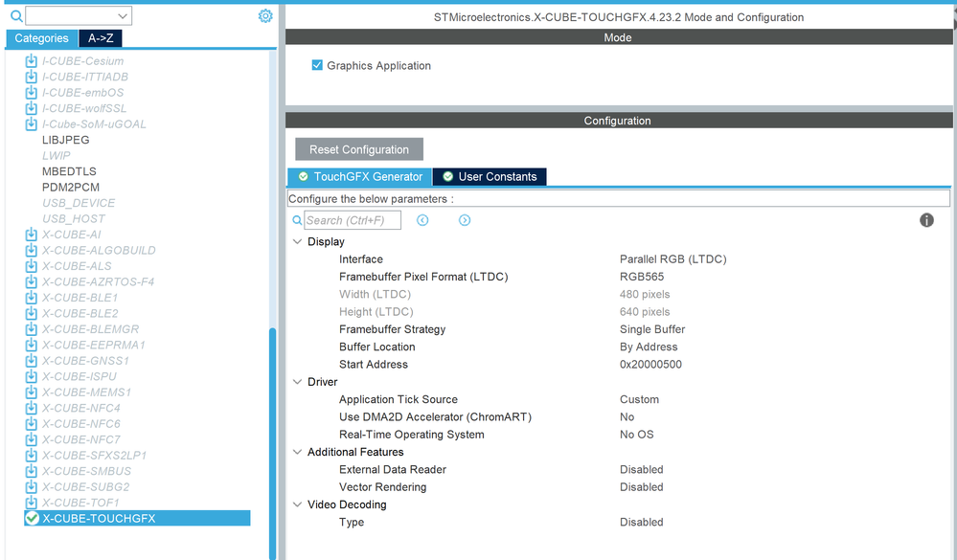Select the User Constants tab
Image resolution: width=957 pixels, height=560 pixels.
click(490, 177)
